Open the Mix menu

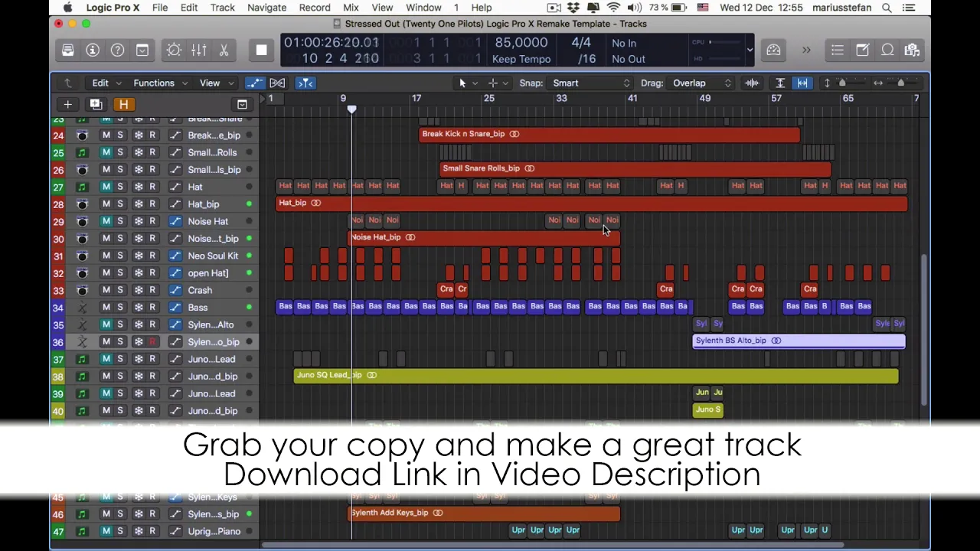tap(351, 8)
